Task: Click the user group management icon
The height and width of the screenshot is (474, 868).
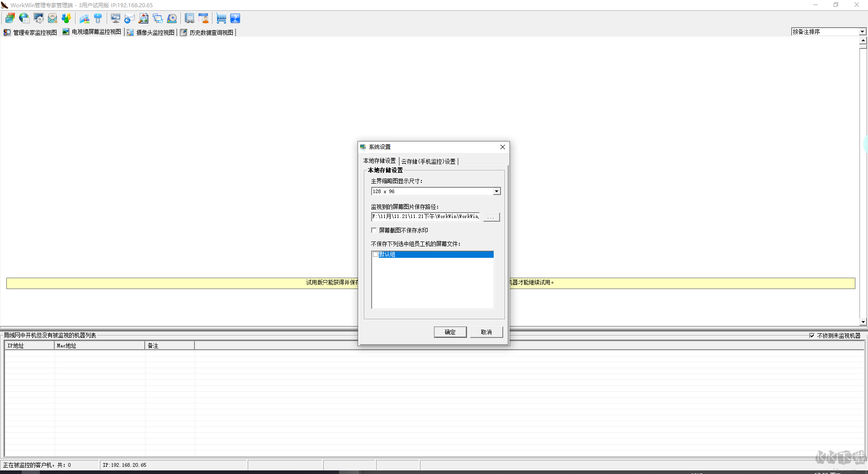Action: tap(66, 18)
